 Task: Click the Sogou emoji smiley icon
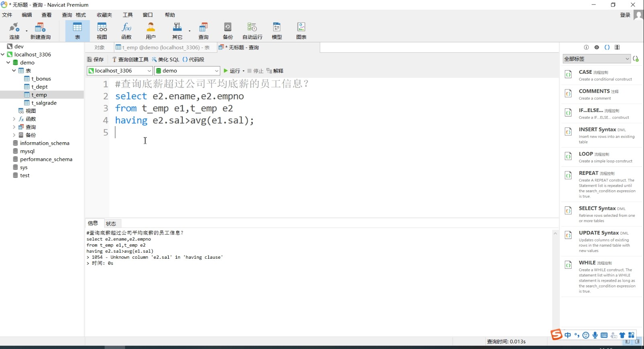pos(586,335)
